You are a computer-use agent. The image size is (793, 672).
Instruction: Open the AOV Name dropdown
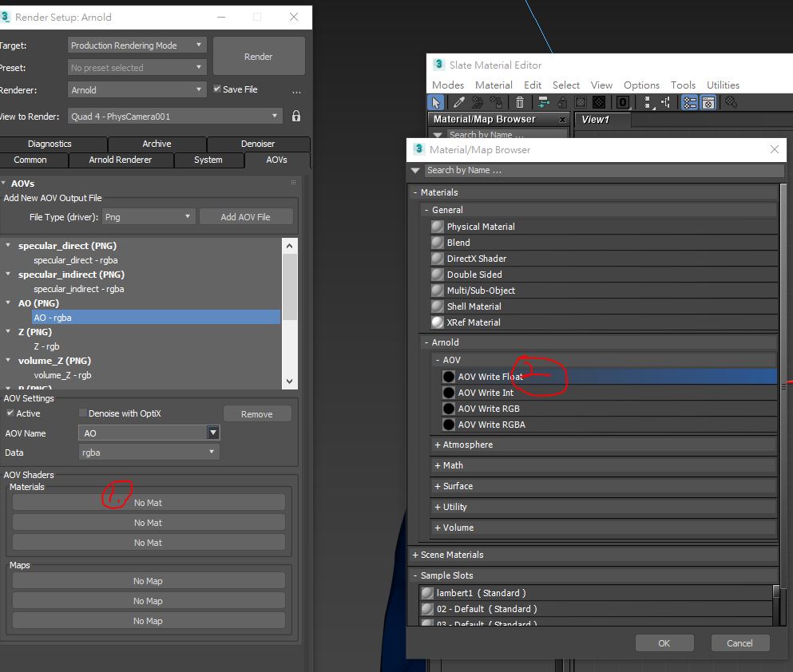[212, 433]
